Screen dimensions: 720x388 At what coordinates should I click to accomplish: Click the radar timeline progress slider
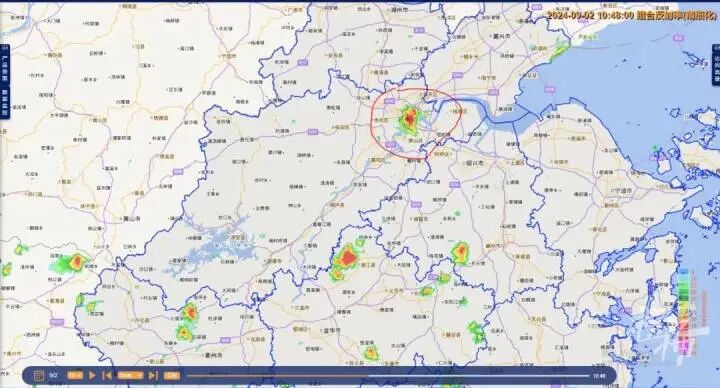pos(388,376)
